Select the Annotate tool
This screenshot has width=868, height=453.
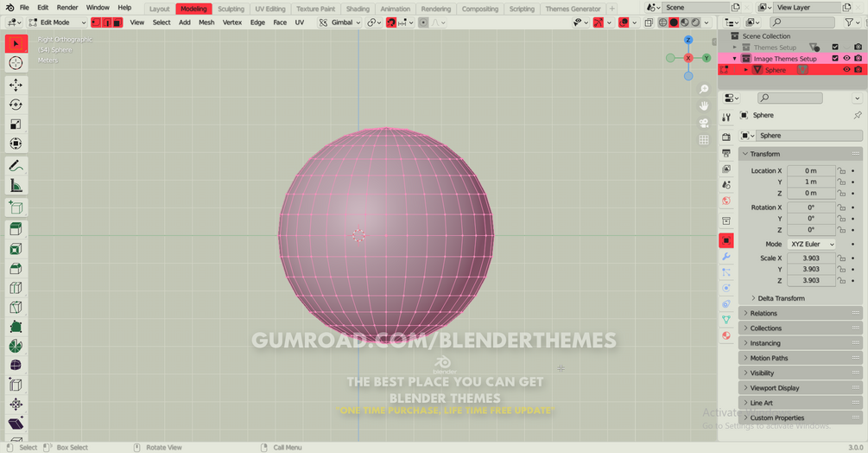click(16, 166)
